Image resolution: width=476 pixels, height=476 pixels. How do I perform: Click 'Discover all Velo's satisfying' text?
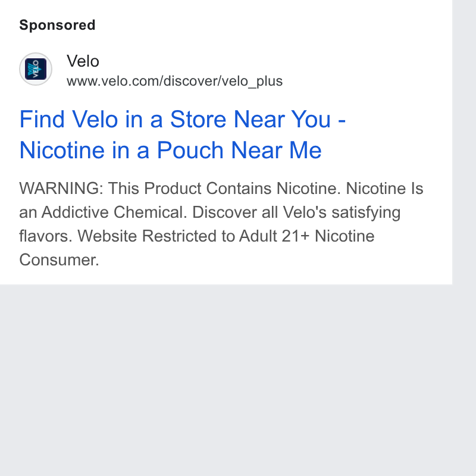point(296,212)
